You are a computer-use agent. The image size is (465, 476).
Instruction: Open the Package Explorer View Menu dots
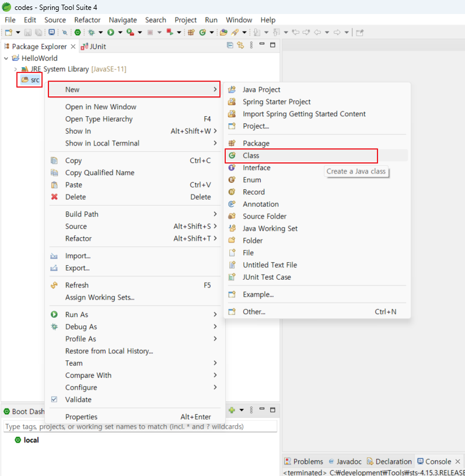251,46
